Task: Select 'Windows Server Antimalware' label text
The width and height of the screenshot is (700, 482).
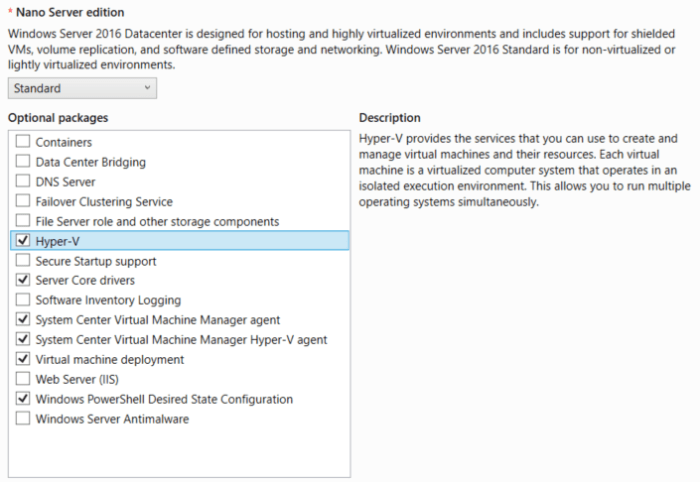Action: pos(112,419)
